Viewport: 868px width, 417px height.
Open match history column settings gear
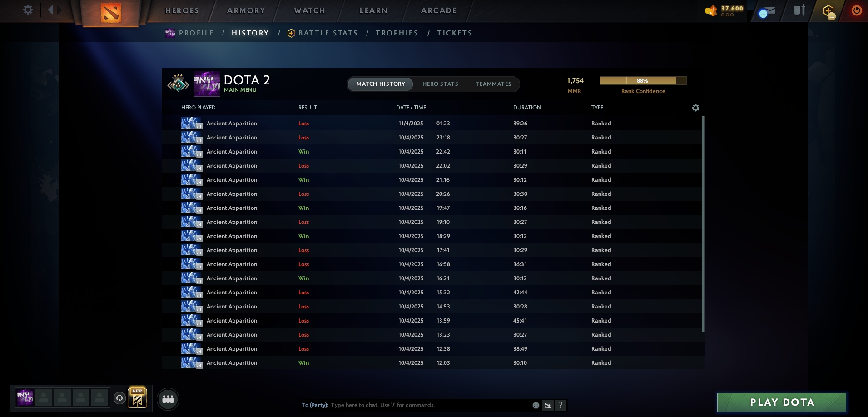click(x=695, y=108)
